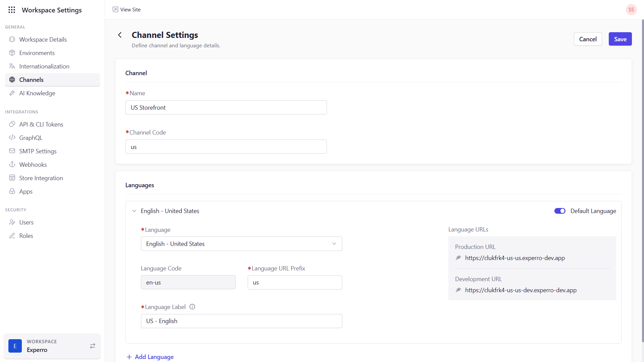Open the Store Integration page
This screenshot has height=362, width=644.
pos(41,178)
